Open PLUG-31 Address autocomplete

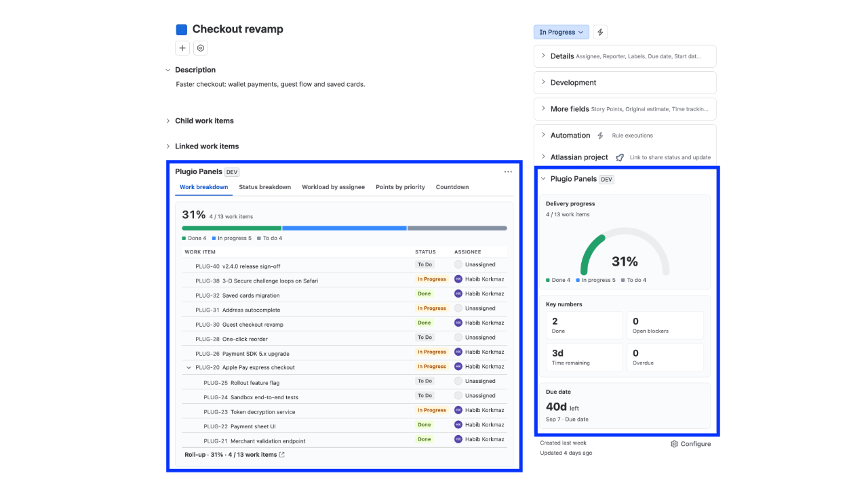pyautogui.click(x=237, y=310)
